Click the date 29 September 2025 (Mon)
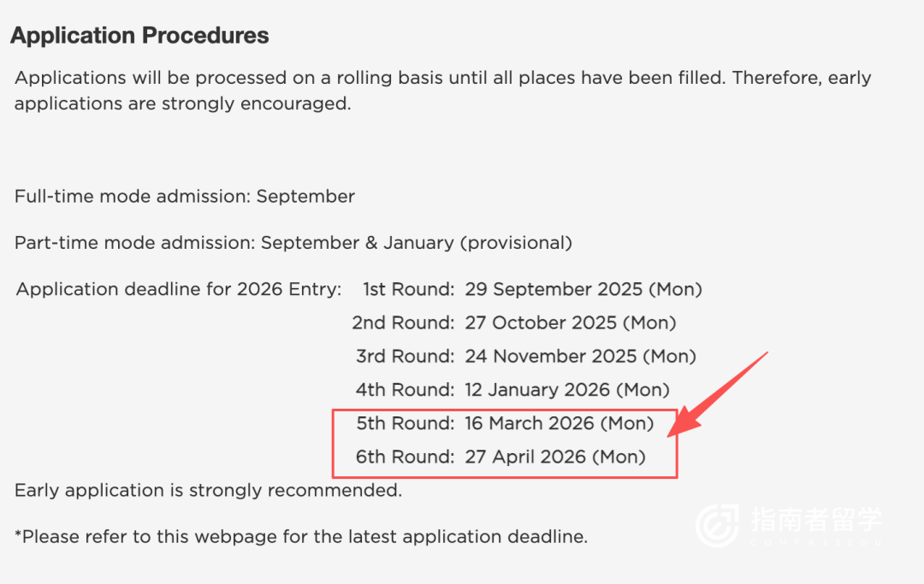The image size is (924, 584). [583, 289]
